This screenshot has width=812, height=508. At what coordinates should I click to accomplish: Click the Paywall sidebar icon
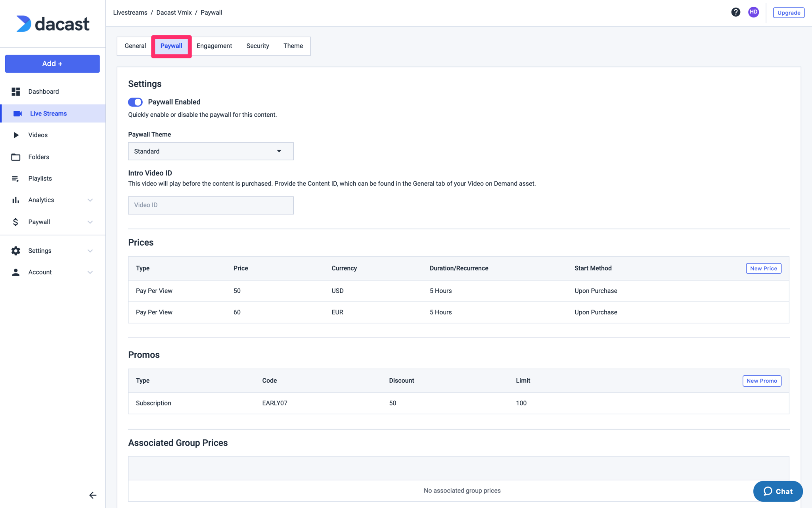(15, 221)
